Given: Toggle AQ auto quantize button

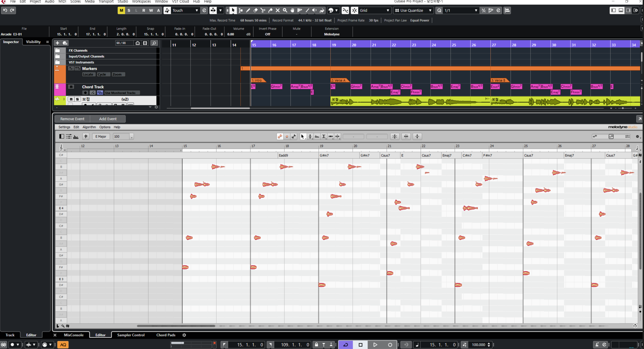Looking at the screenshot, I should 63,345.
